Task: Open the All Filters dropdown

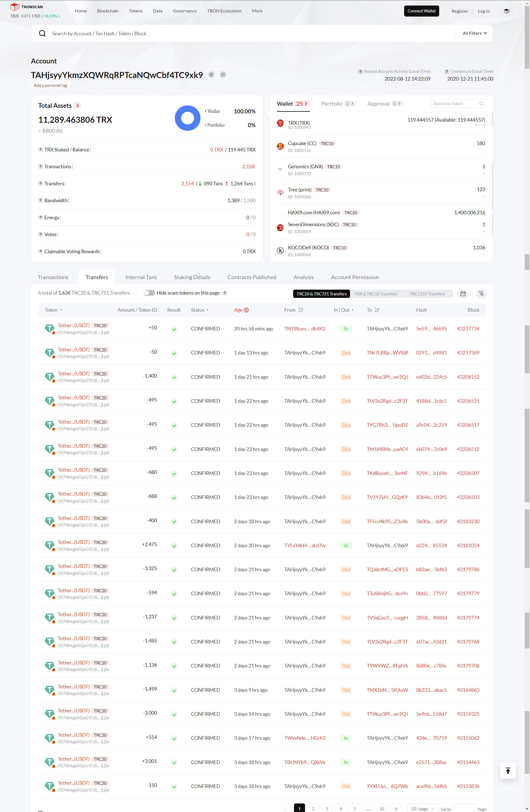Action: point(475,33)
